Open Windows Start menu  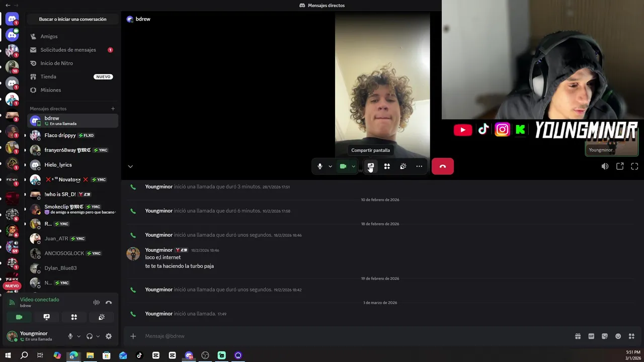click(x=8, y=355)
